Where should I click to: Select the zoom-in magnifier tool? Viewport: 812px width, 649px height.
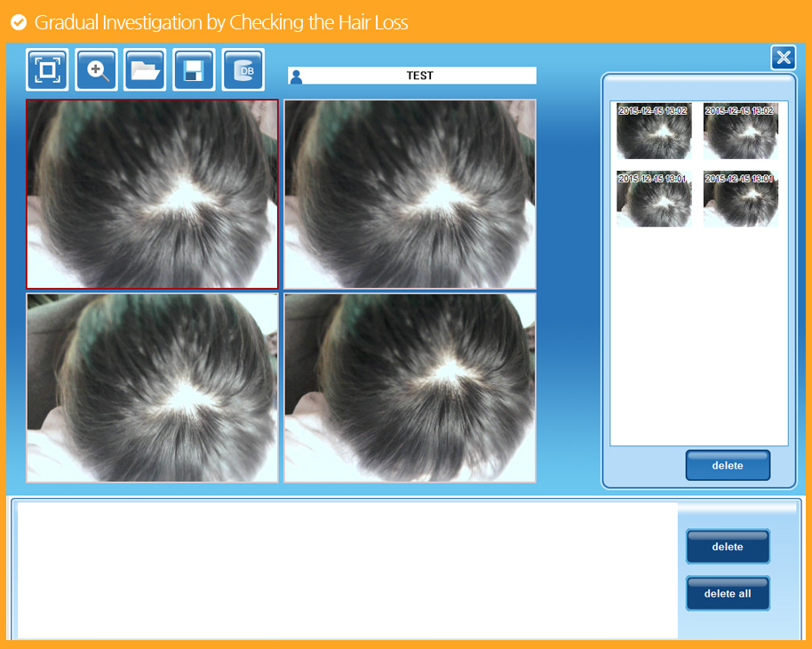pos(96,70)
